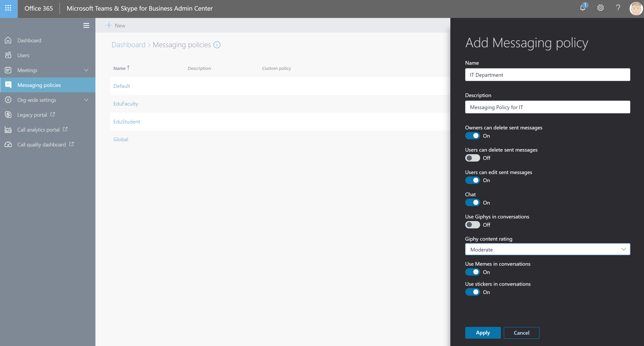
Task: Toggle Users can delete sent messages
Action: tap(472, 158)
